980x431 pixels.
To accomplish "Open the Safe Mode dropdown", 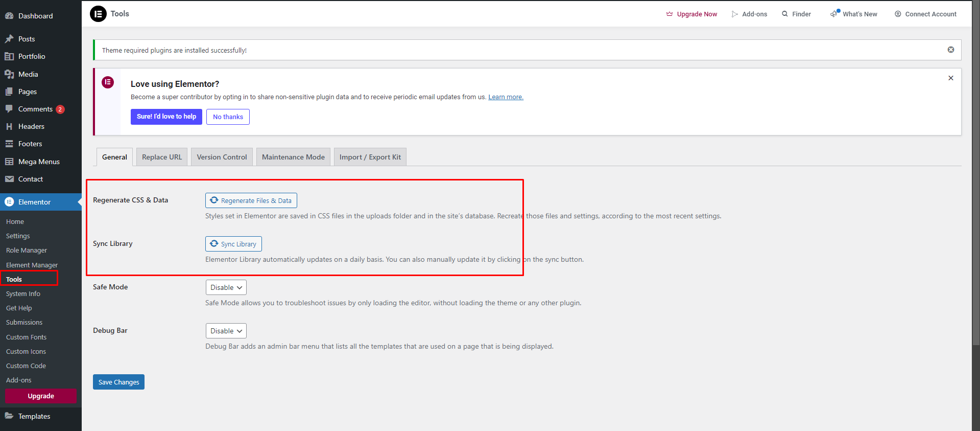I will (226, 287).
